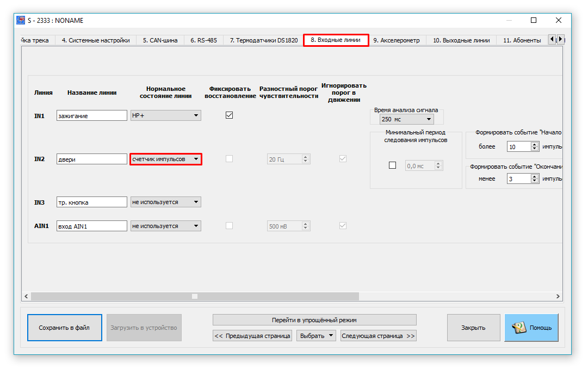Click the Помощь help button
This screenshot has height=369, width=588.
pos(531,328)
